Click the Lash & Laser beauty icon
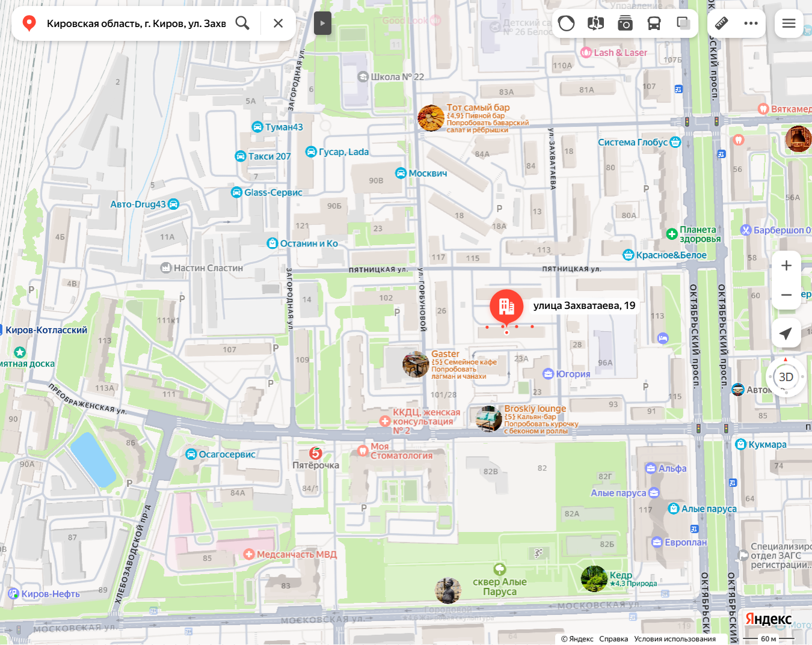 (x=586, y=53)
